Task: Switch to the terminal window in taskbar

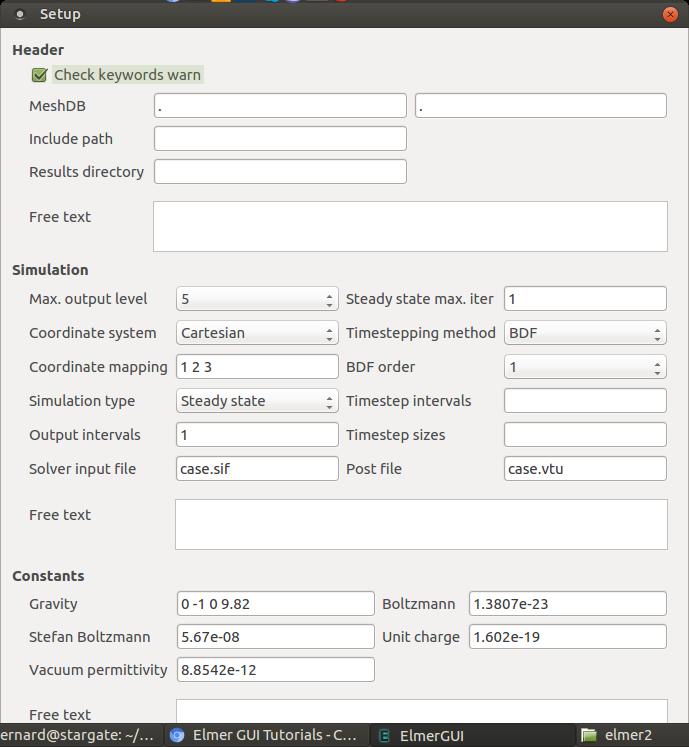Action: click(x=78, y=735)
